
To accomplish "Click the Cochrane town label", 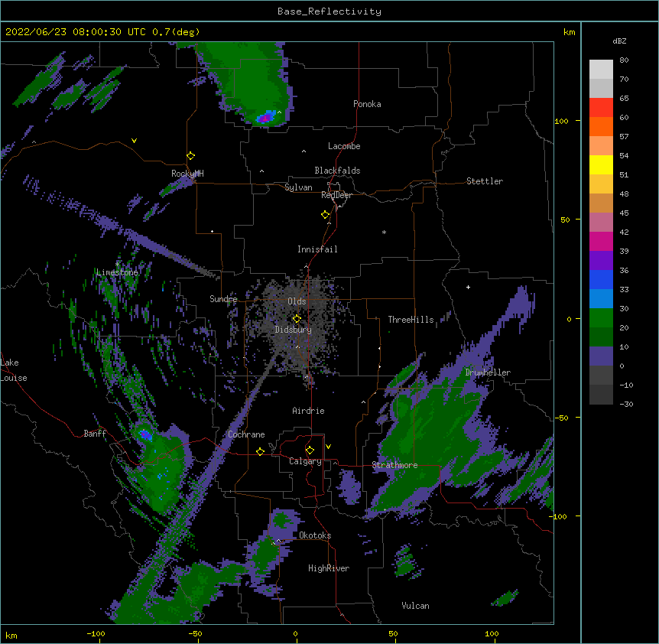I will (x=246, y=434).
